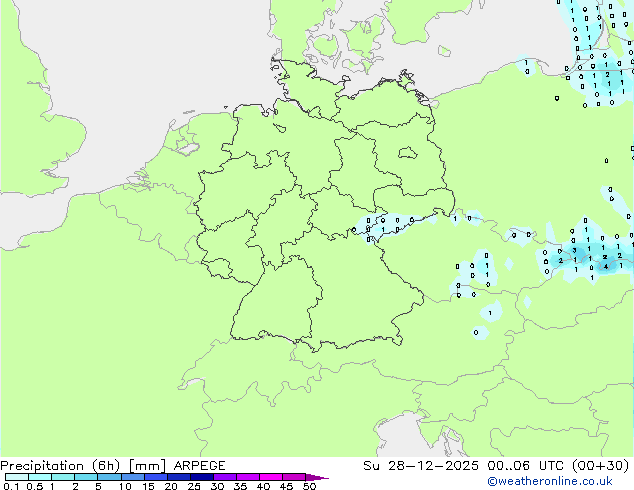The height and width of the screenshot is (490, 634).
Task: Click the navy swatch between 25 and 30
Action: [x=202, y=477]
